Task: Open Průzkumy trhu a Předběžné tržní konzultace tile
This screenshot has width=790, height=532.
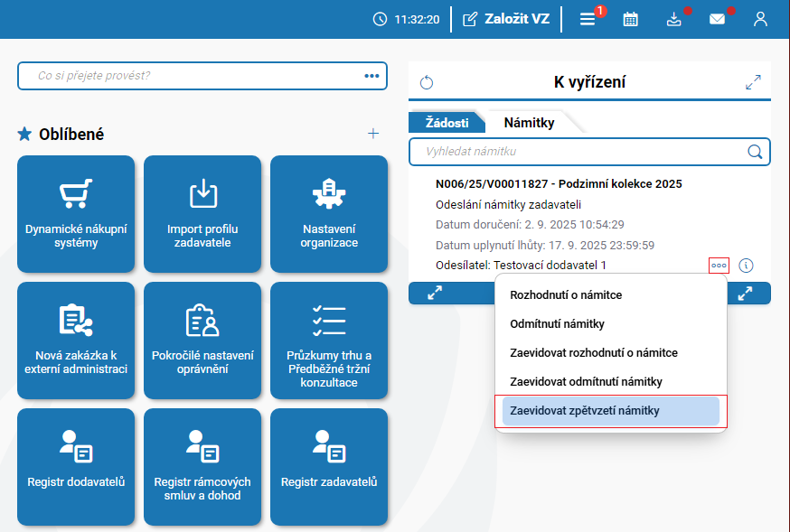Action: pos(329,341)
